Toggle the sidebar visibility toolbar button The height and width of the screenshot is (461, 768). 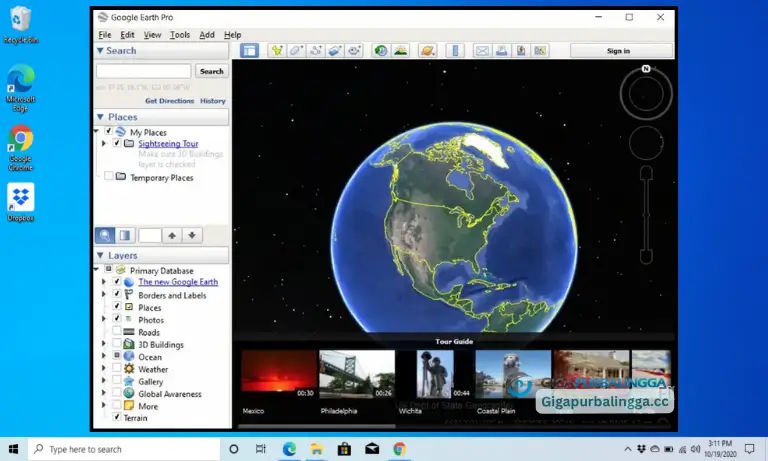point(249,50)
